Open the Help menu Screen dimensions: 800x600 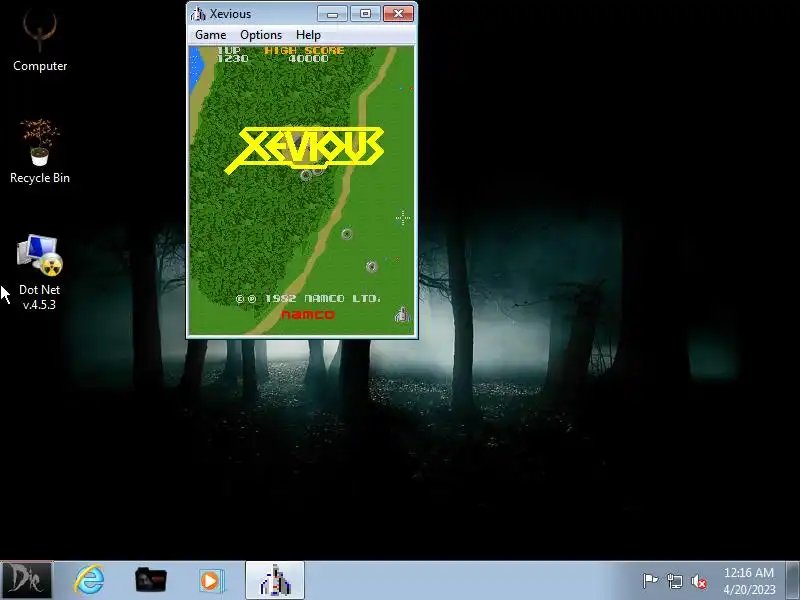pyautogui.click(x=308, y=35)
